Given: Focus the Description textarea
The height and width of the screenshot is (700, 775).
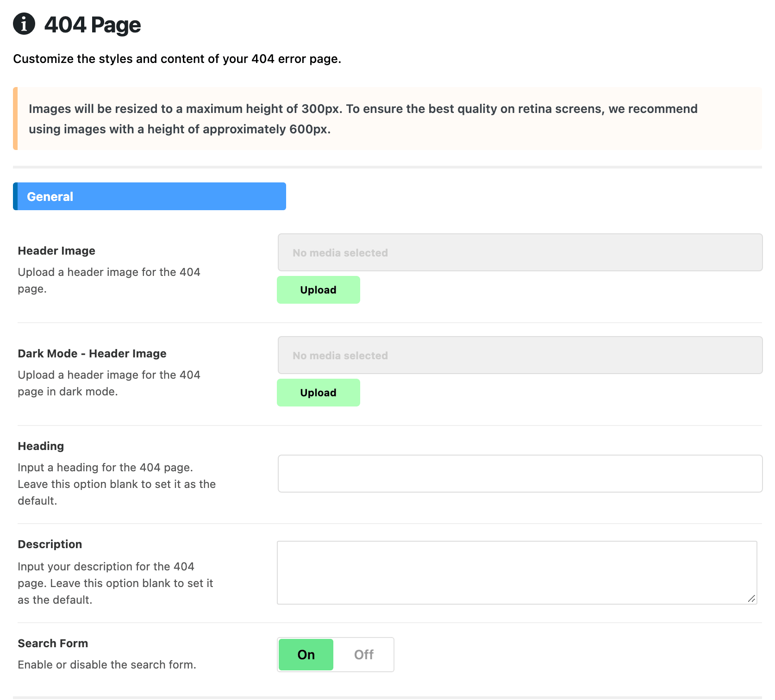Looking at the screenshot, I should 517,573.
